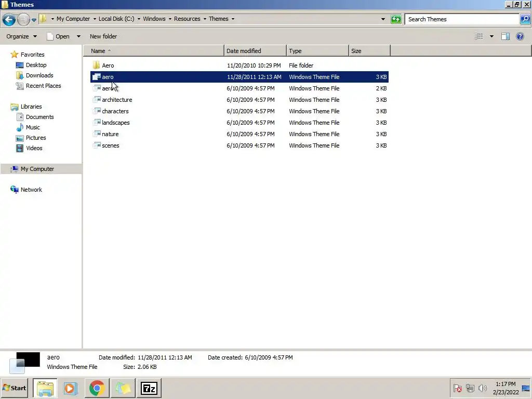Open the More view options arrow
This screenshot has width=532, height=399.
click(491, 36)
